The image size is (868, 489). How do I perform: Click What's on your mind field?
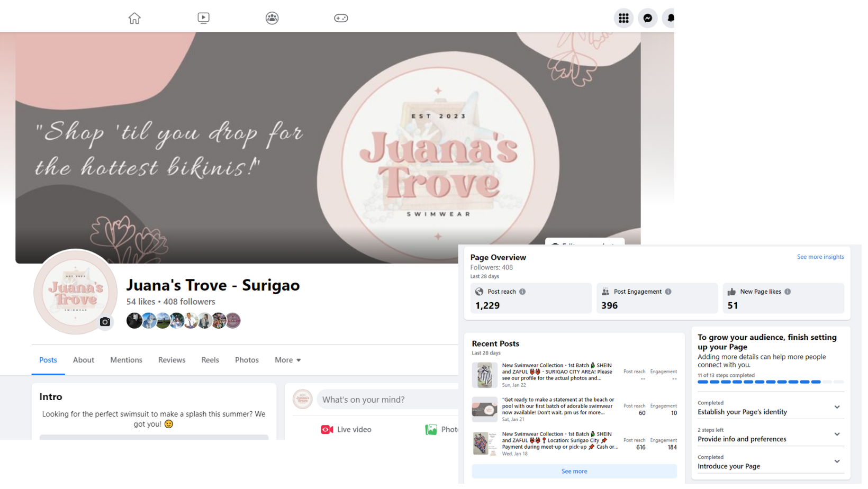(387, 400)
